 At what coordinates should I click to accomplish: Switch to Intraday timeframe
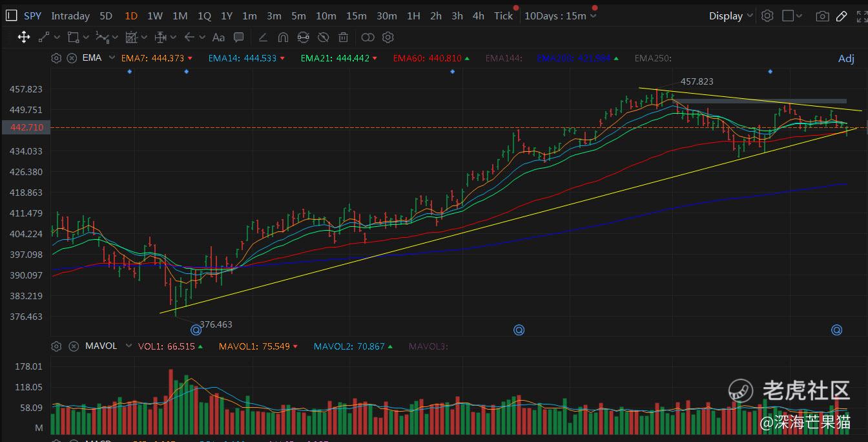pyautogui.click(x=70, y=16)
